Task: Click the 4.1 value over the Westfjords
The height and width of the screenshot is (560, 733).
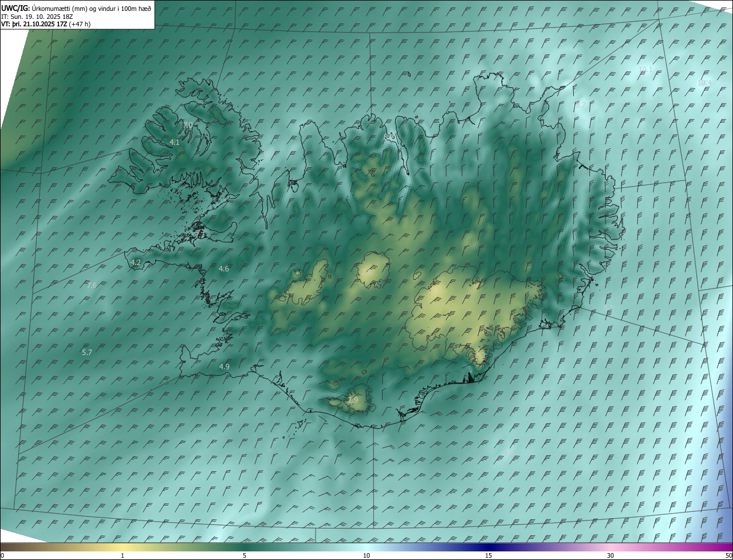Action: point(175,142)
